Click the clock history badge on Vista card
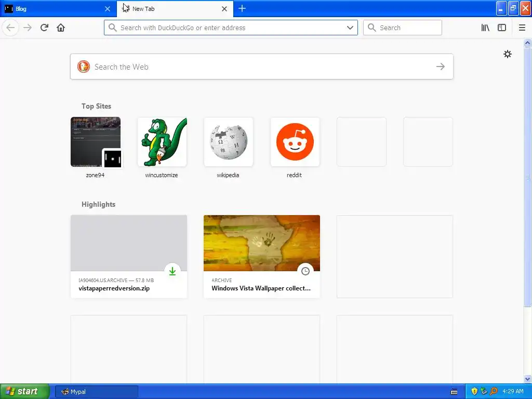Viewport: 532px width, 399px height. click(305, 271)
